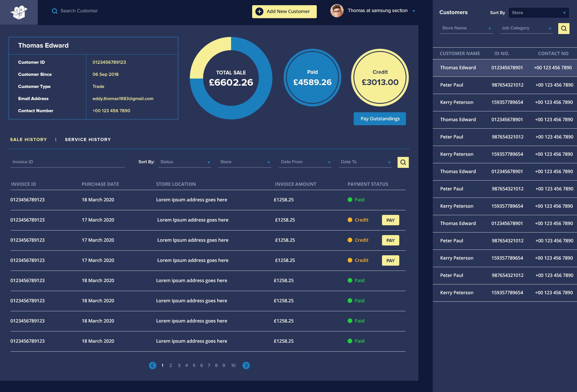Click the box logo icon in header
577x392 pixels.
click(19, 12)
